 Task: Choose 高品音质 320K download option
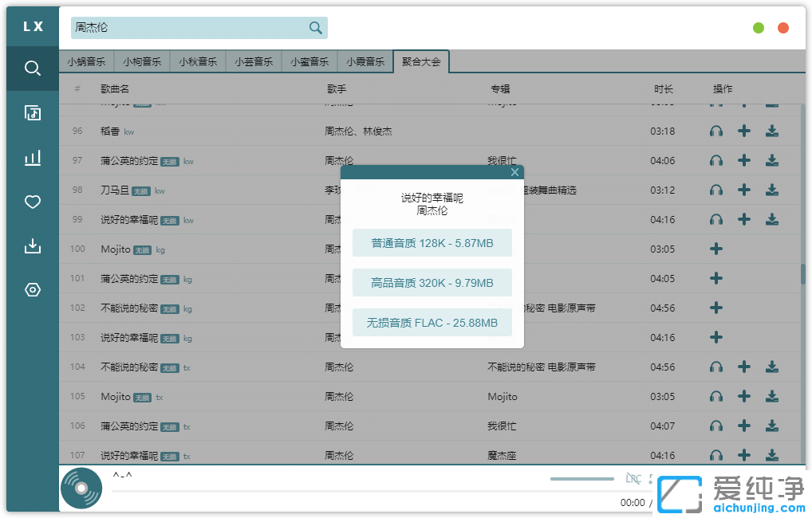click(432, 283)
